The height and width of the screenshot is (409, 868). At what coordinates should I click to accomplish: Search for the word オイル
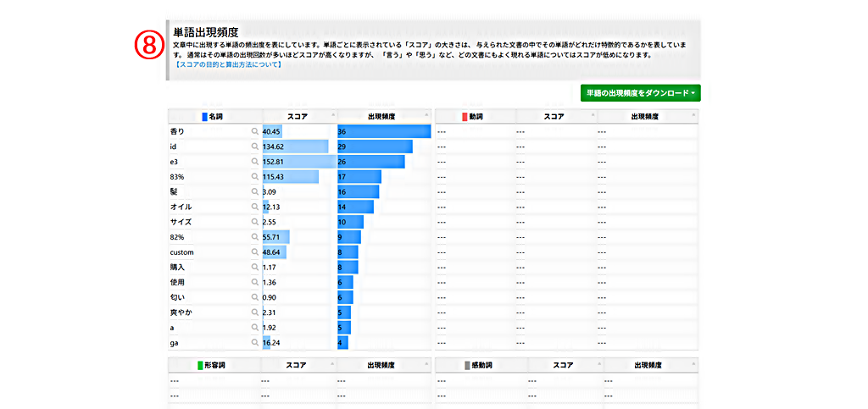pos(254,207)
